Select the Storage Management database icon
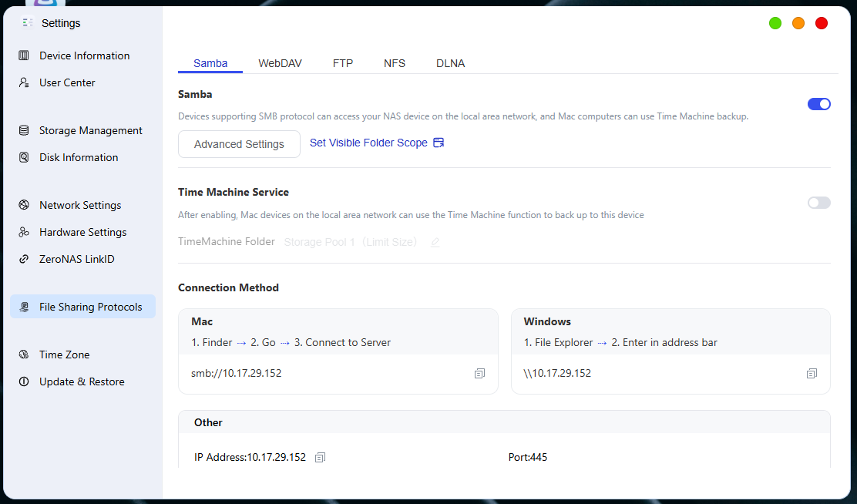The height and width of the screenshot is (504, 857). tap(24, 130)
